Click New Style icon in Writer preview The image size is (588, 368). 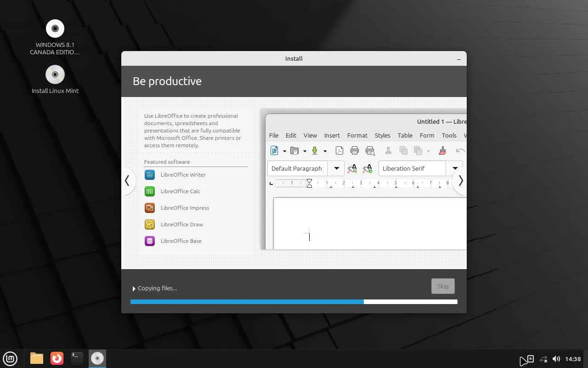coord(367,169)
